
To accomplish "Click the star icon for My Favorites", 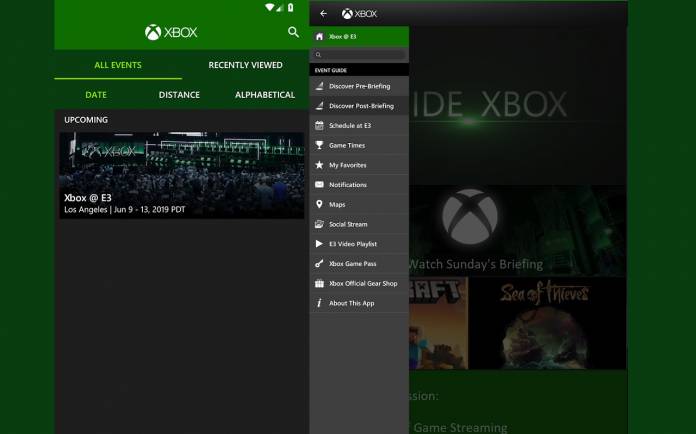I will (x=319, y=165).
